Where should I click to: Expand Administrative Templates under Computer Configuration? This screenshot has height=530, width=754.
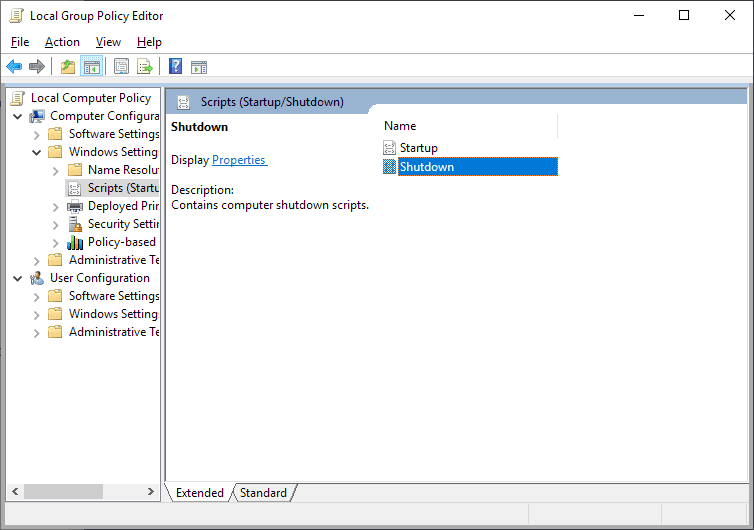[x=37, y=261]
